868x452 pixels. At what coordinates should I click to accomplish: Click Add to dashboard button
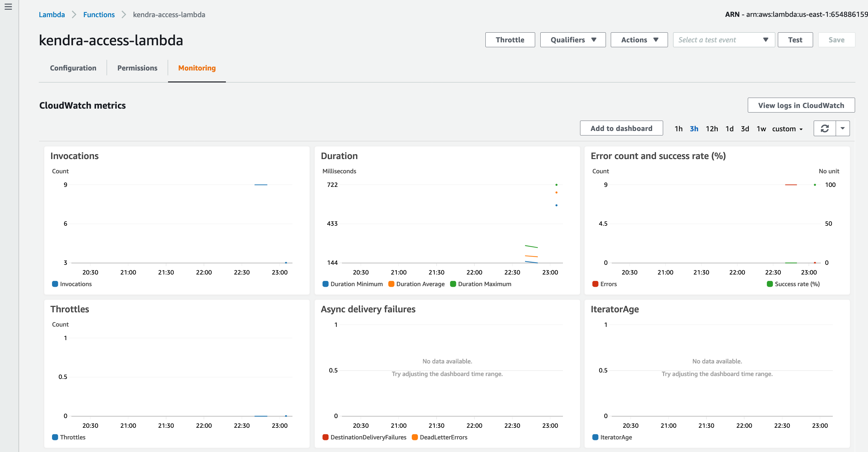tap(621, 128)
